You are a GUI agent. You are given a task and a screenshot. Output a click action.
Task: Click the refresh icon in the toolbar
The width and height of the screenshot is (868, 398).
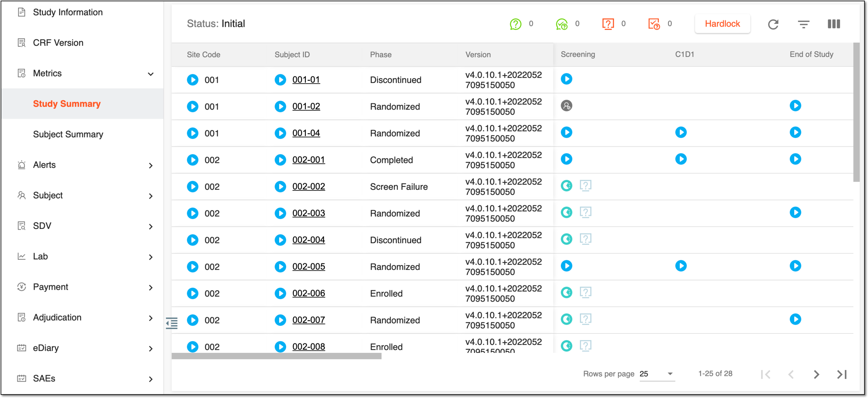[773, 24]
